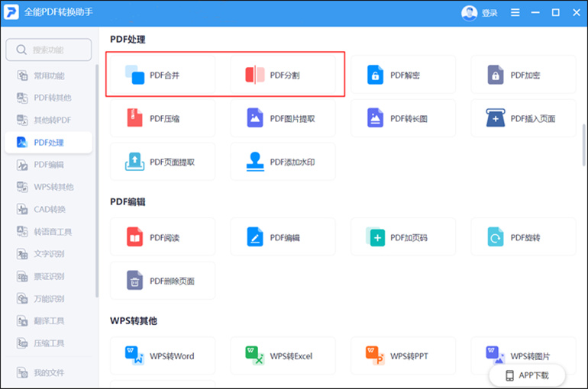The height and width of the screenshot is (389, 588).
Task: Select 压缩工具 in the sidebar
Action: [49, 343]
